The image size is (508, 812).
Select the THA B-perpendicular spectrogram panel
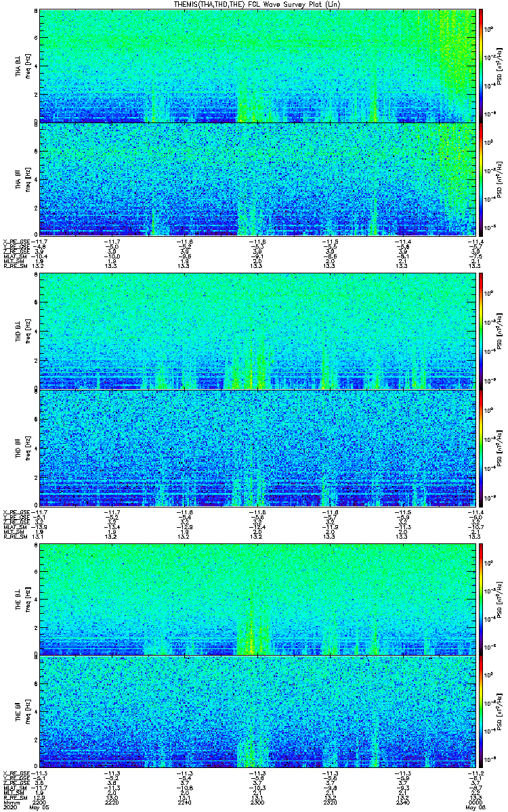click(257, 66)
